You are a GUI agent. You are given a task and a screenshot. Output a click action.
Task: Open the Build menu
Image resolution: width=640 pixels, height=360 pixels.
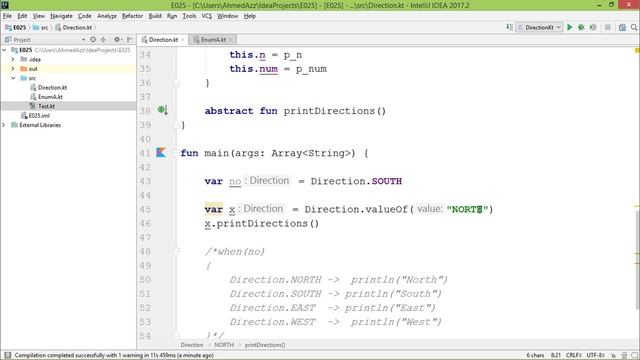point(155,16)
